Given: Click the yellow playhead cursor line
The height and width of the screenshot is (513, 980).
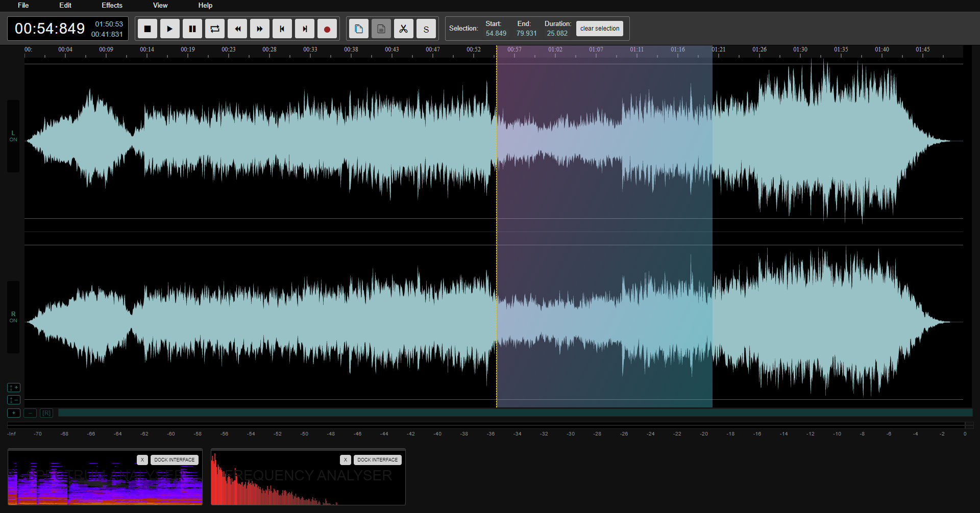Looking at the screenshot, I should pyautogui.click(x=496, y=227).
